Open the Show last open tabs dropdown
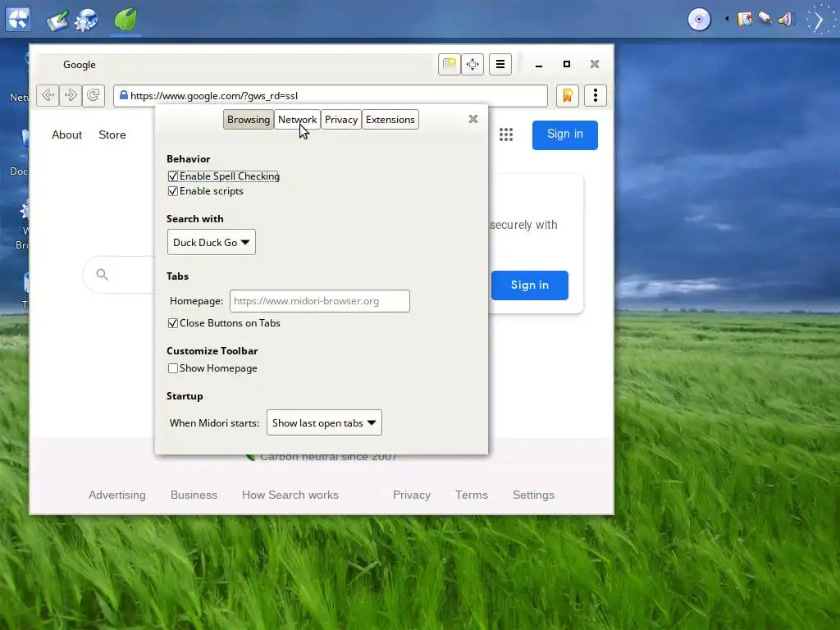This screenshot has height=630, width=840. click(x=324, y=422)
